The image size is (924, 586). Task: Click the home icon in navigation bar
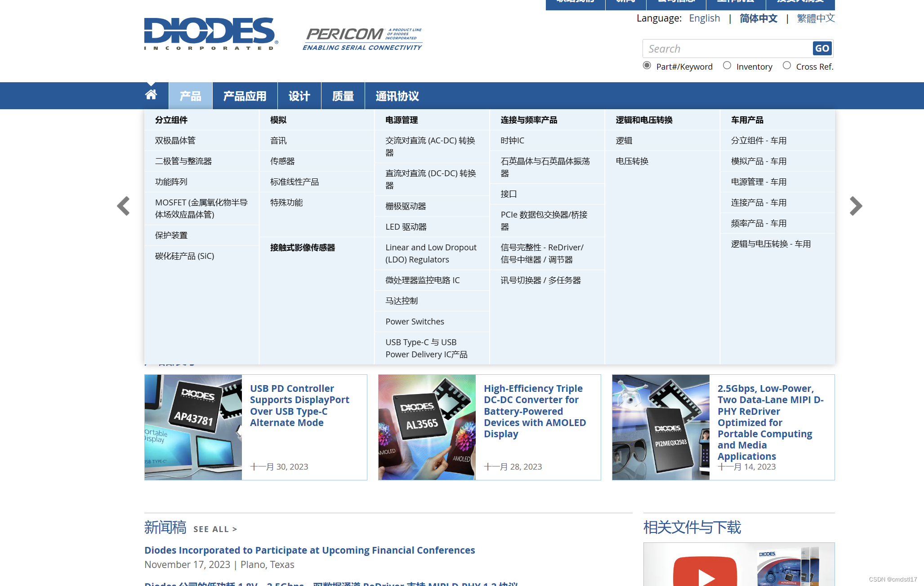coord(151,95)
